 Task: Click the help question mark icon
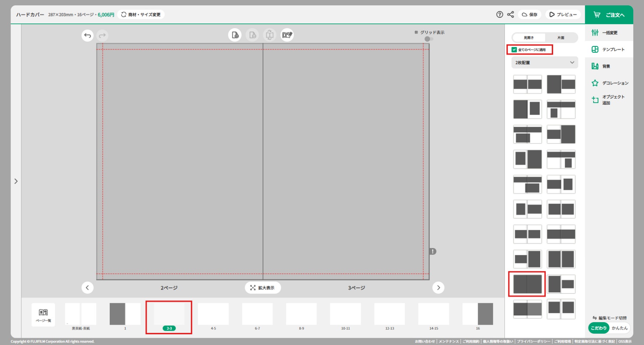tap(499, 15)
